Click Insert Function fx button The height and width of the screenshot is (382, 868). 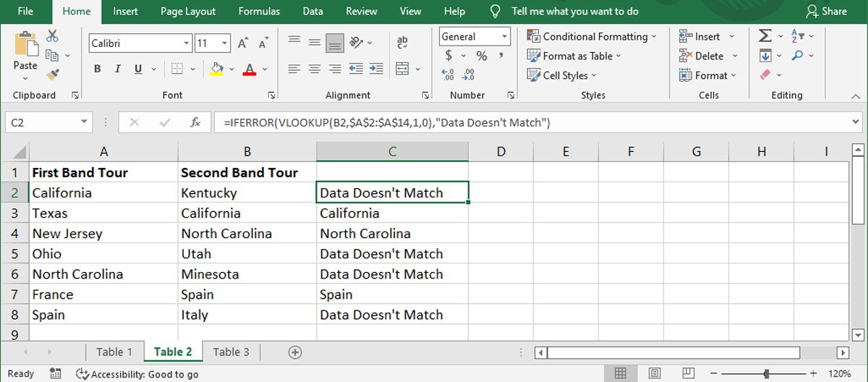tap(195, 123)
